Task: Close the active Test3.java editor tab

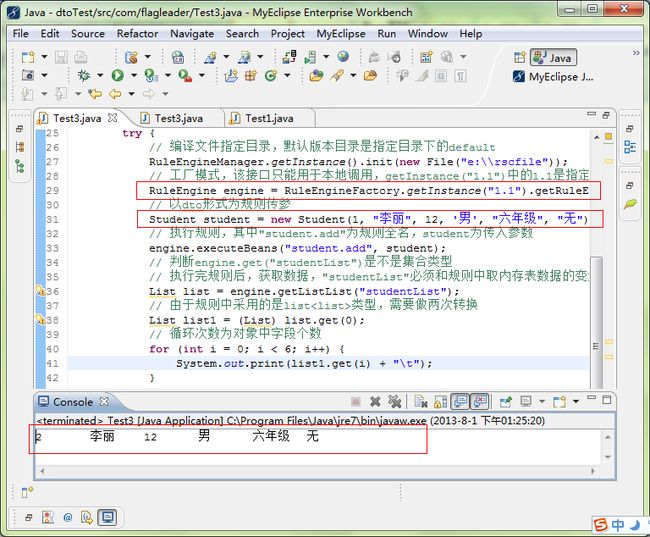Action: pyautogui.click(x=112, y=118)
